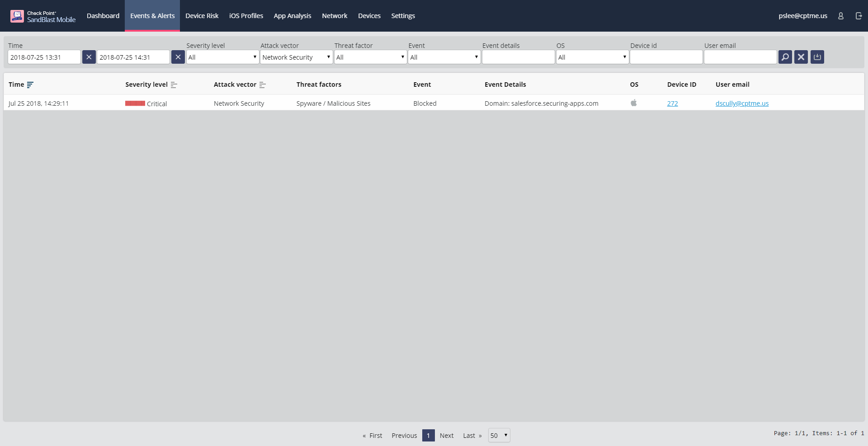Open the Attack vector dropdown set to Network Security
868x446 pixels.
click(297, 57)
